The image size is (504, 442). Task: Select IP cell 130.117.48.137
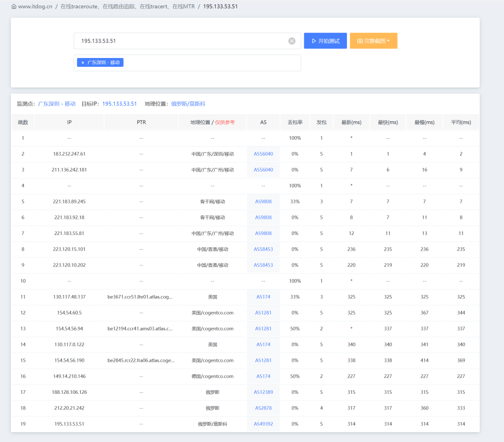pyautogui.click(x=69, y=297)
